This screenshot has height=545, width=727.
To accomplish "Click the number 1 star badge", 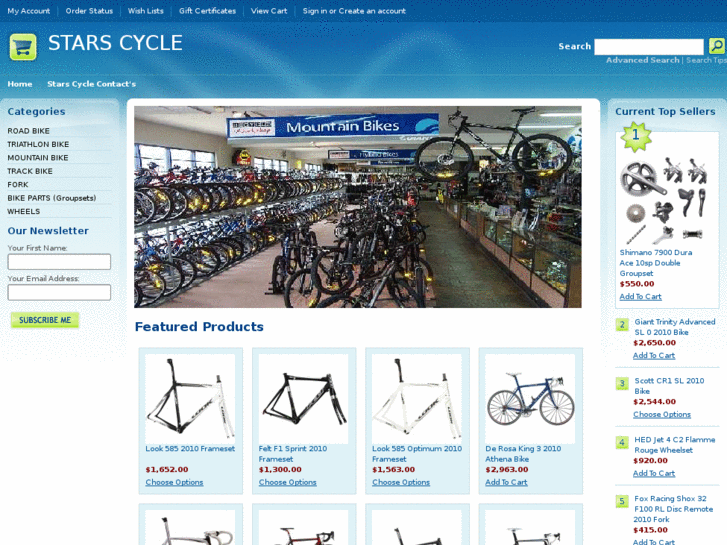I will (x=636, y=136).
